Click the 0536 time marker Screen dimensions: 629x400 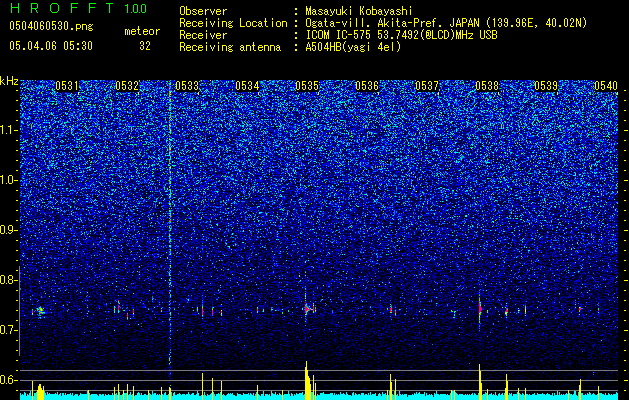coord(367,86)
